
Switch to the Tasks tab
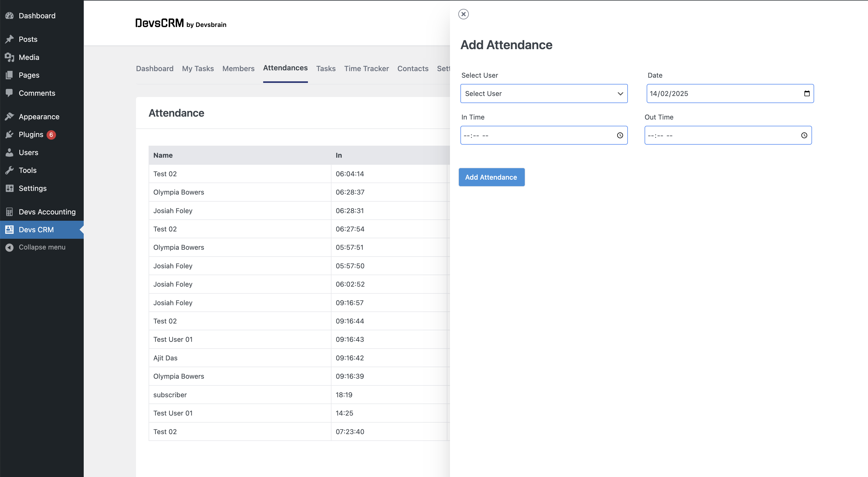pyautogui.click(x=326, y=68)
